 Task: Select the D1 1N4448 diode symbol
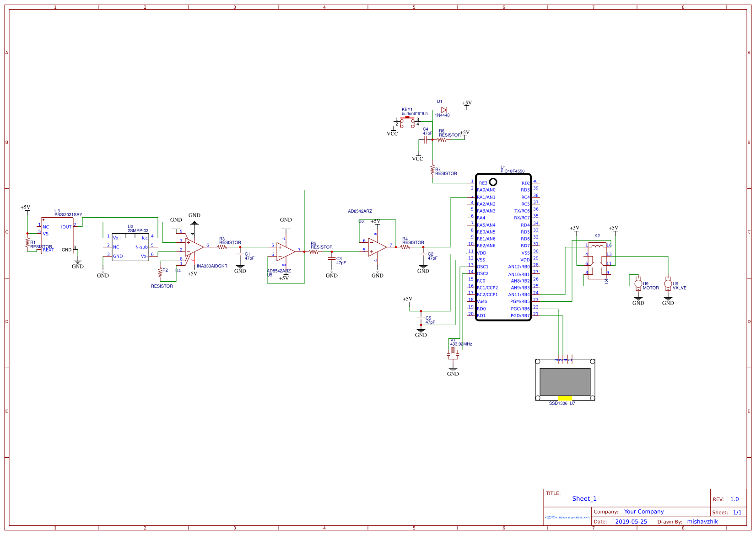pyautogui.click(x=443, y=110)
